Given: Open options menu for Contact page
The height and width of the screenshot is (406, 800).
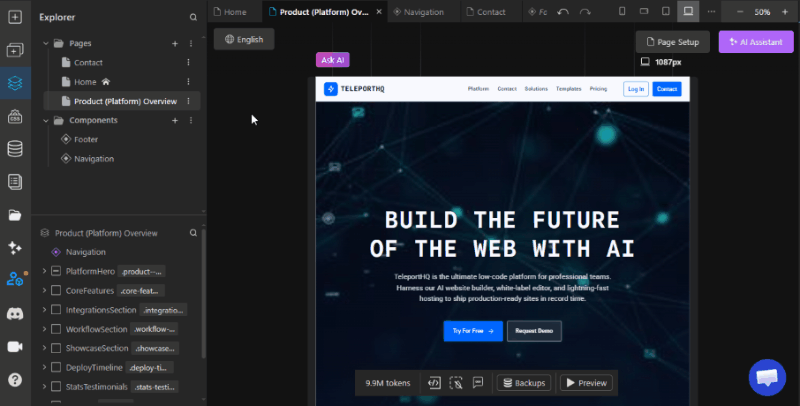Looking at the screenshot, I should [x=188, y=62].
